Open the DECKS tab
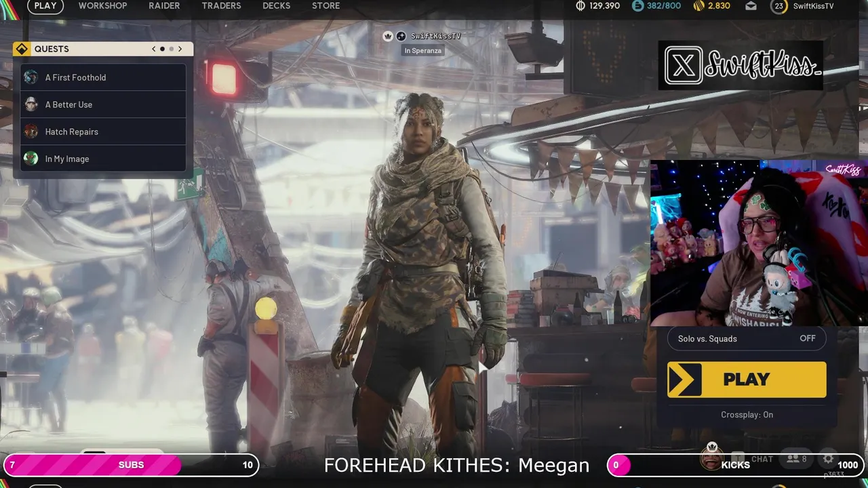This screenshot has width=868, height=488. click(276, 5)
